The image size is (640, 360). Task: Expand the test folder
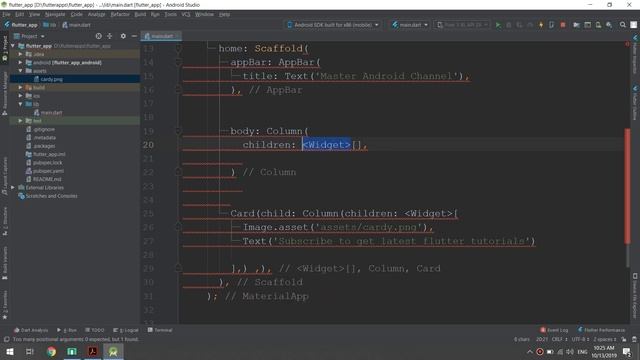click(20, 121)
